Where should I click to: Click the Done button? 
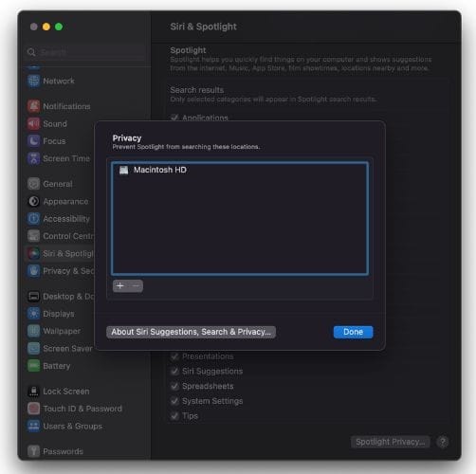coord(353,332)
